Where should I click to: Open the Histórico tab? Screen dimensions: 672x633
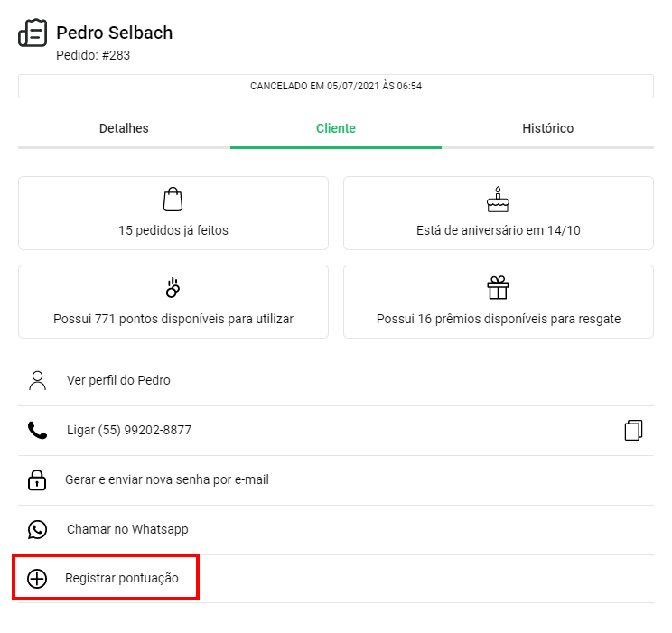point(547,128)
